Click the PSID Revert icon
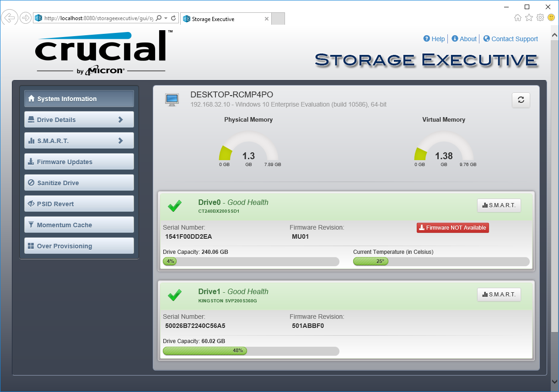Viewport: 559px width, 392px height. (x=31, y=204)
